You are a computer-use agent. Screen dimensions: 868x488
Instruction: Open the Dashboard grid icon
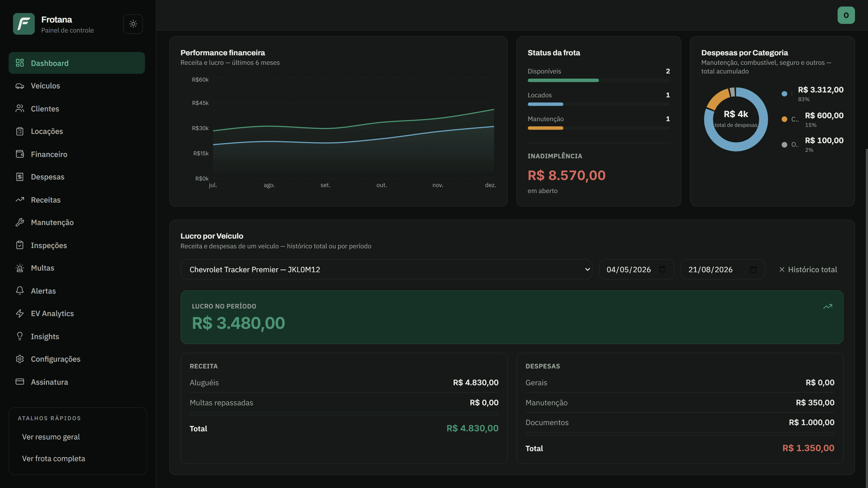pyautogui.click(x=20, y=63)
